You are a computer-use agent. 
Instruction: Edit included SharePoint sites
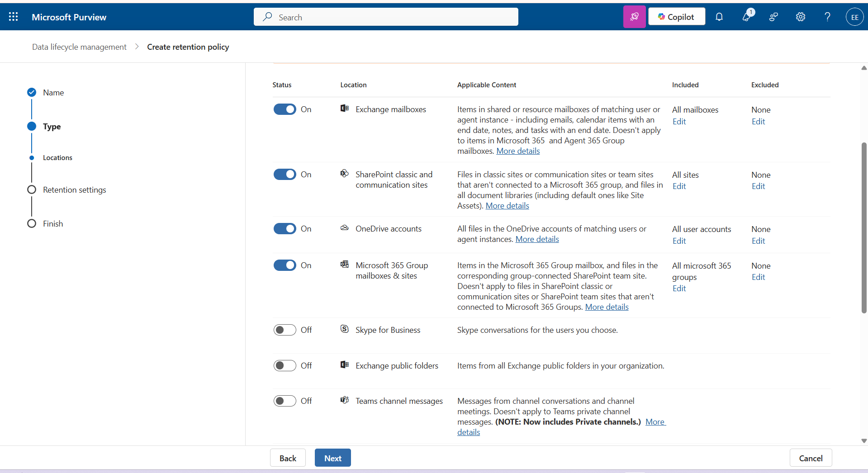click(679, 186)
